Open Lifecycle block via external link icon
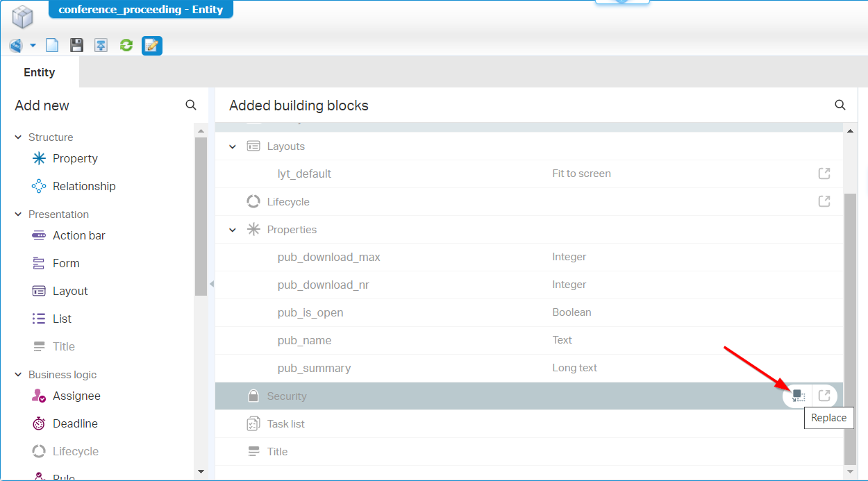This screenshot has width=868, height=481. 824,201
